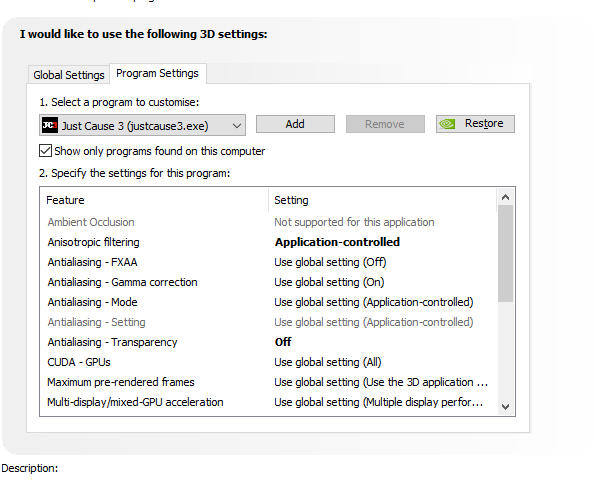598x482 pixels.
Task: Open the Multiple display performance setting value
Action: pos(379,402)
